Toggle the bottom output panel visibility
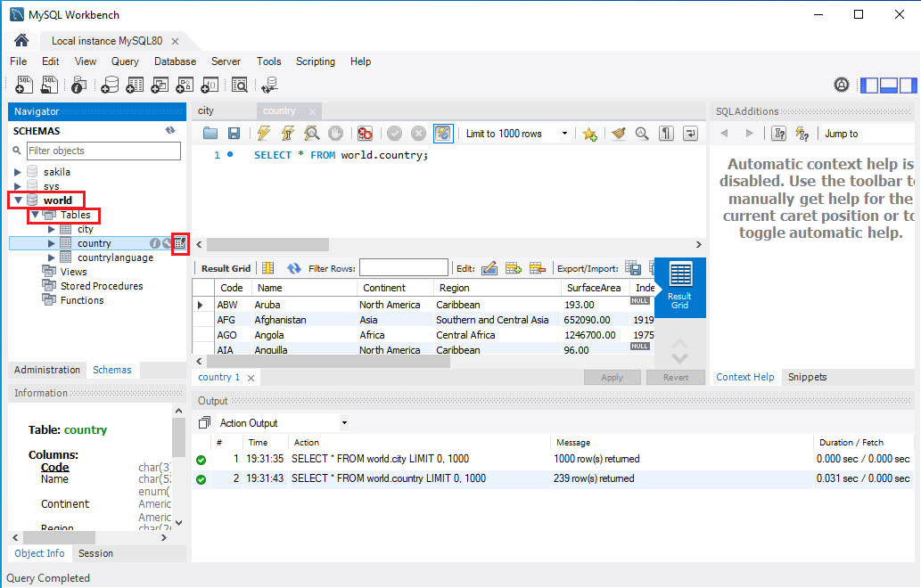This screenshot has height=588, width=921. pos(888,86)
